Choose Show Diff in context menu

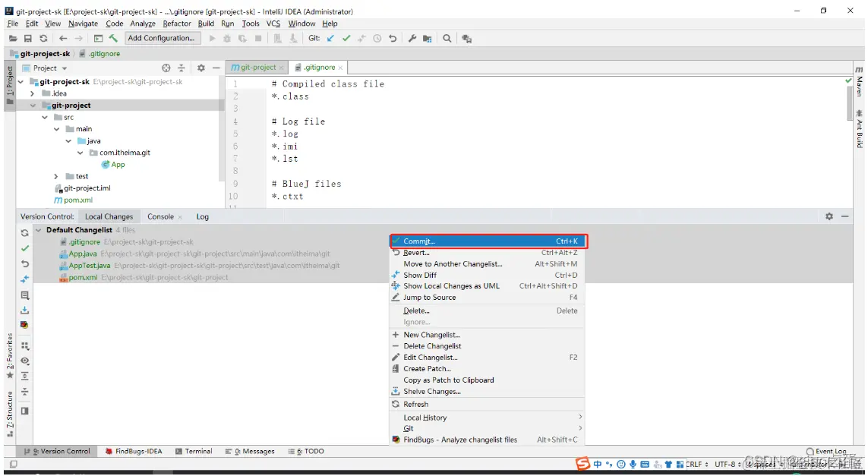(x=487, y=275)
